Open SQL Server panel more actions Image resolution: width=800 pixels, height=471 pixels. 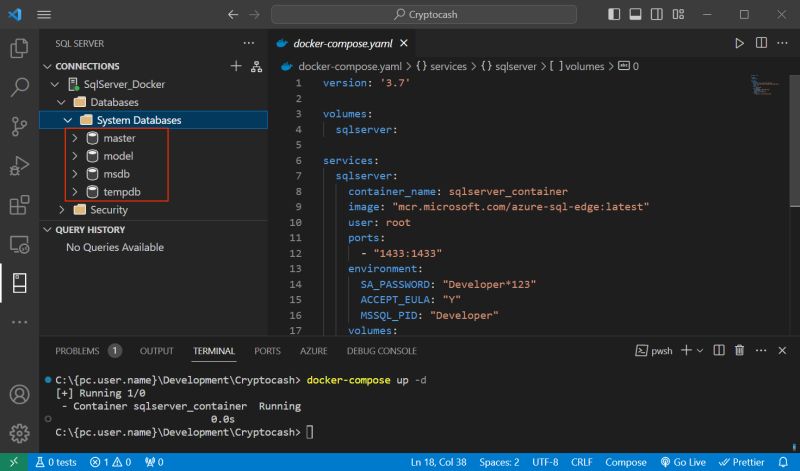pos(248,43)
